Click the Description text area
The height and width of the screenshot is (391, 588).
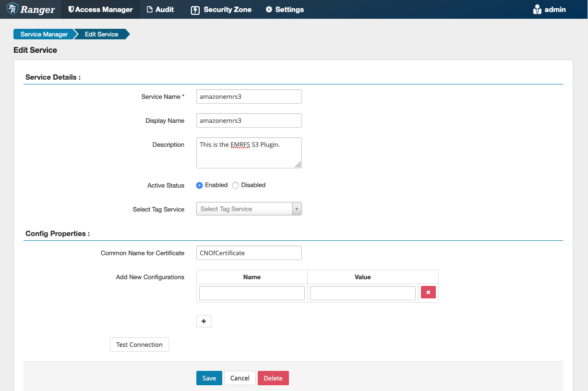(x=249, y=153)
